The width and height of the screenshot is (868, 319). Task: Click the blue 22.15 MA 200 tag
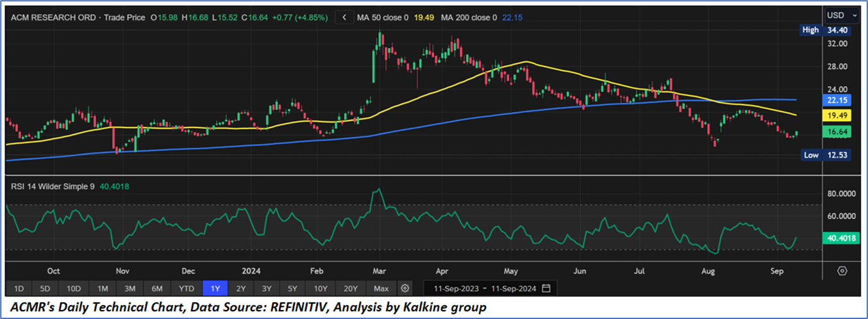[x=837, y=100]
